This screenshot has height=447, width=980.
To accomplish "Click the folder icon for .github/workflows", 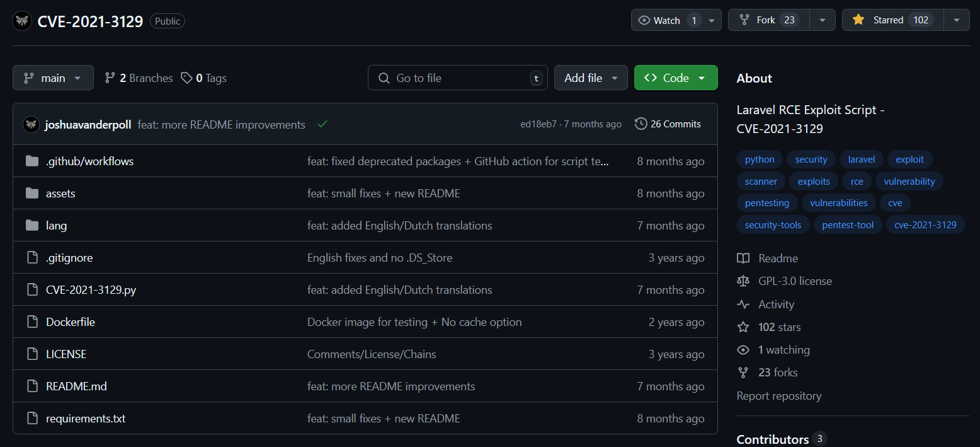I will coord(32,161).
